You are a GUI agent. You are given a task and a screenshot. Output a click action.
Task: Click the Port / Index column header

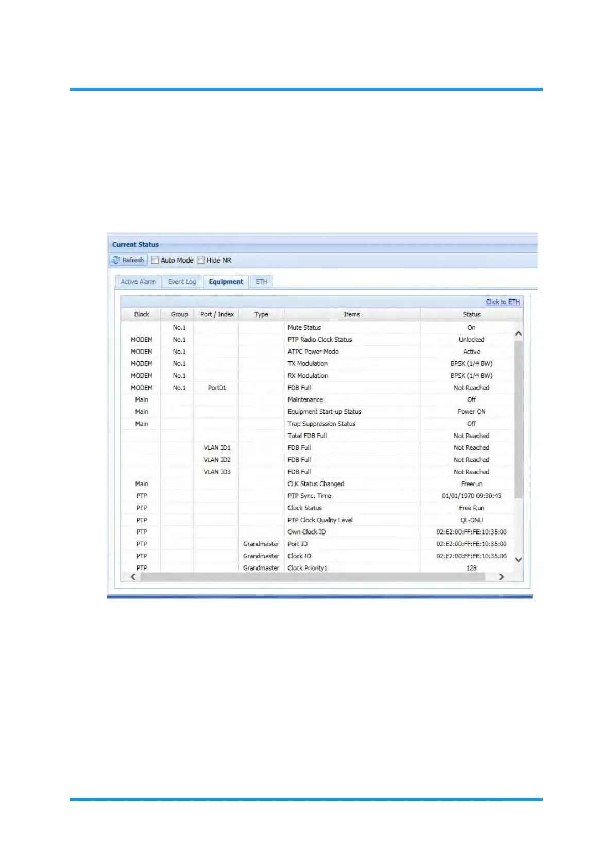(217, 314)
